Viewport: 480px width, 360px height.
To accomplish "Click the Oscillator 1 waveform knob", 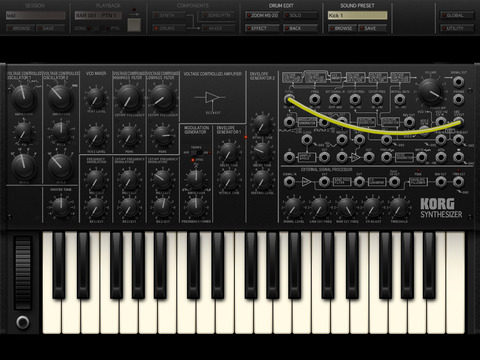I will [23, 98].
